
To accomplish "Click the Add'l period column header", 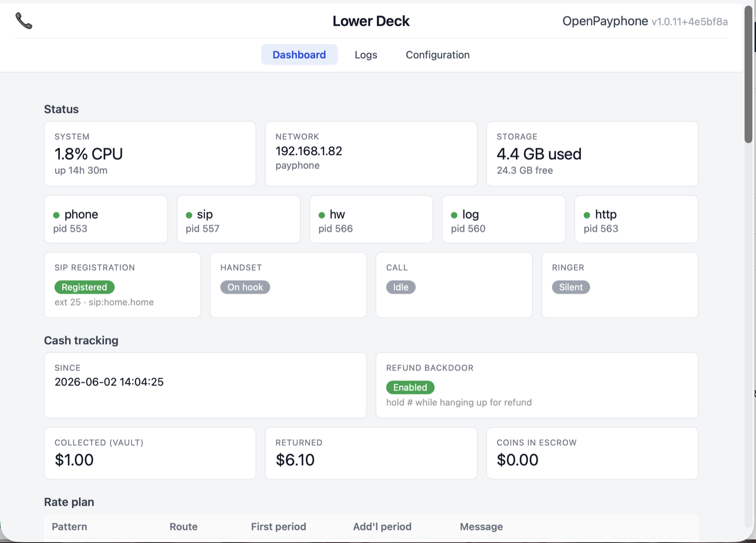I will 382,527.
